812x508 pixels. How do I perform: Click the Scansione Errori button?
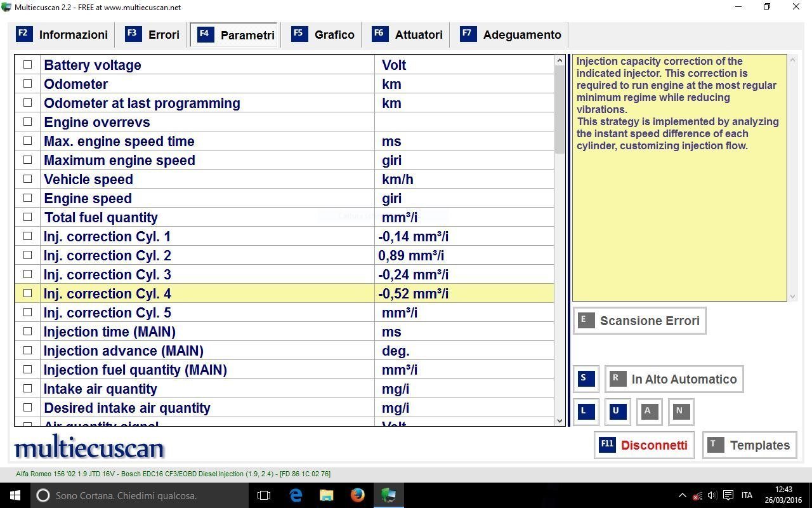point(639,321)
